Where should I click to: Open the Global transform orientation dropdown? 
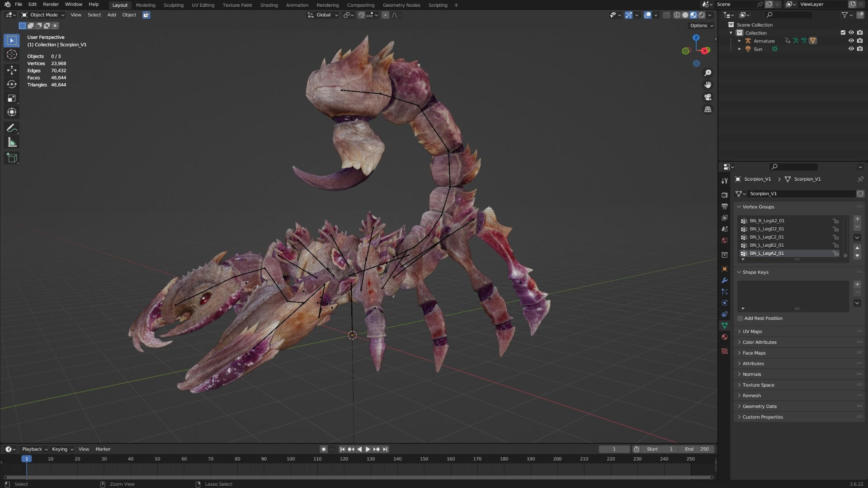(x=323, y=15)
